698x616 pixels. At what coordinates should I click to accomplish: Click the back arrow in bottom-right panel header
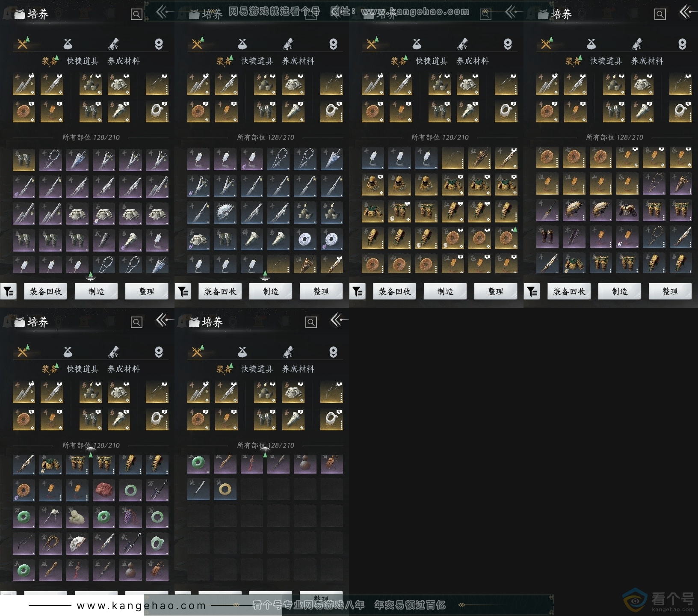pyautogui.click(x=339, y=320)
